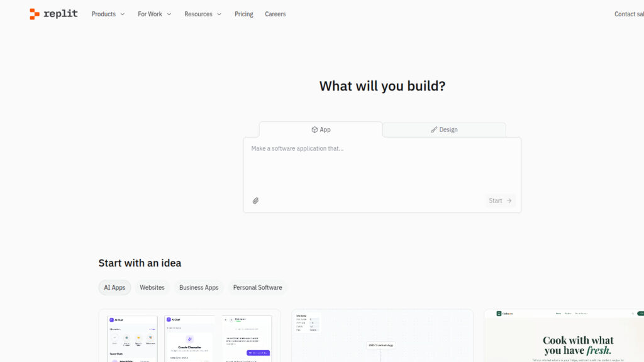The height and width of the screenshot is (362, 644).
Task: Open the Pricing page
Action: point(243,14)
